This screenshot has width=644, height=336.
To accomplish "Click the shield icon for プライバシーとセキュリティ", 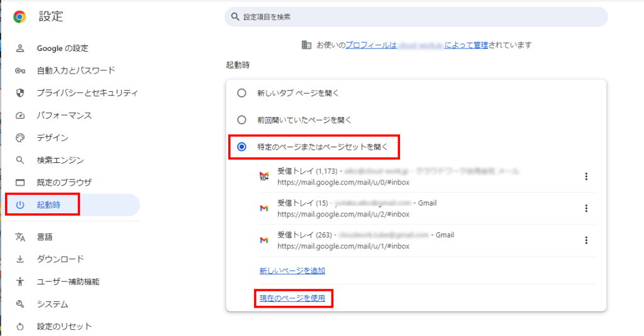I will (20, 93).
